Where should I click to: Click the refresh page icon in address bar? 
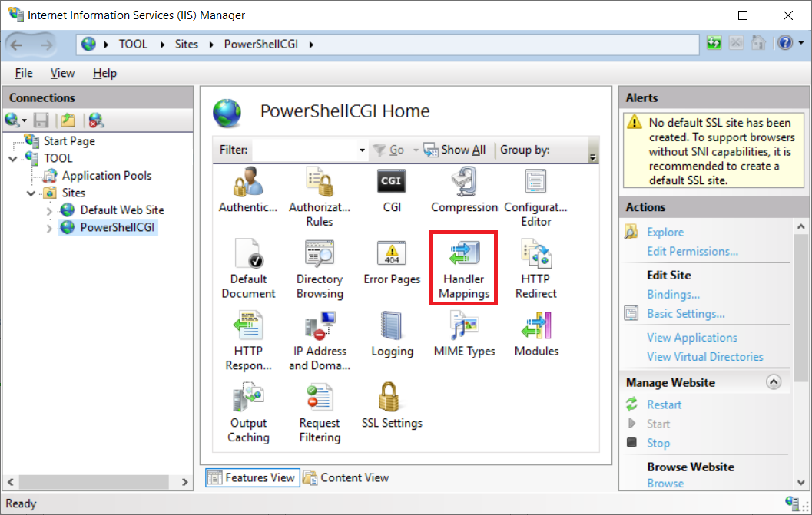pyautogui.click(x=714, y=43)
